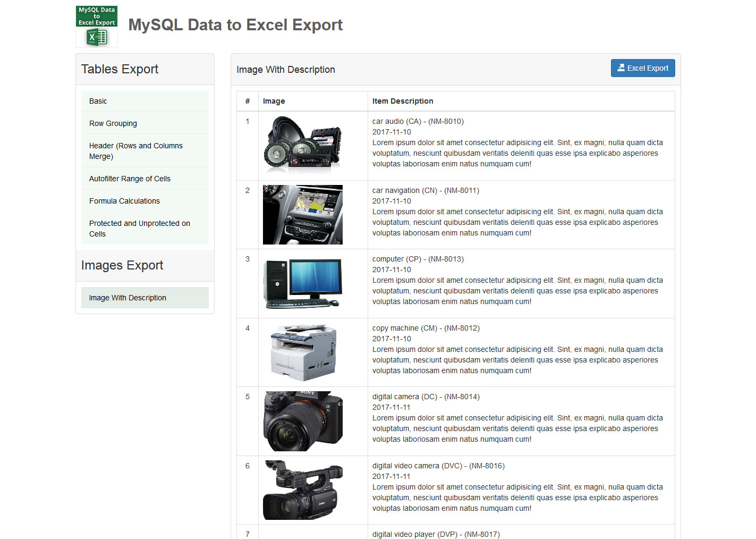This screenshot has height=539, width=756.
Task: Click the Item Description column header
Action: [x=402, y=101]
